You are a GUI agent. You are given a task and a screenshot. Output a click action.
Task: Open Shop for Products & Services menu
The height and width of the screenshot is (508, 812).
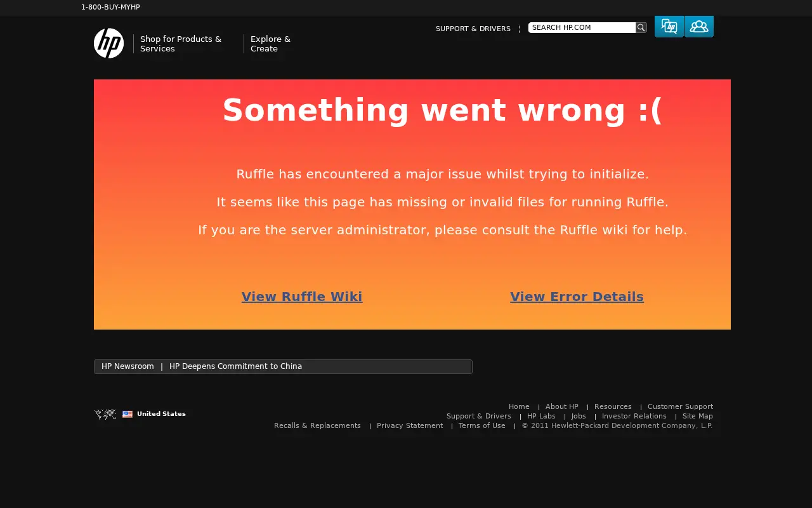click(181, 44)
